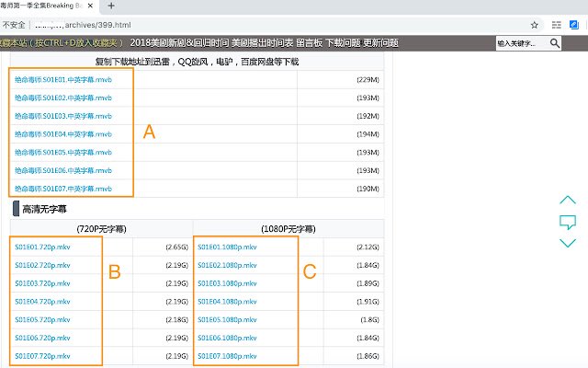The height and width of the screenshot is (368, 588).
Task: Open a new browser tab
Action: pyautogui.click(x=111, y=6)
